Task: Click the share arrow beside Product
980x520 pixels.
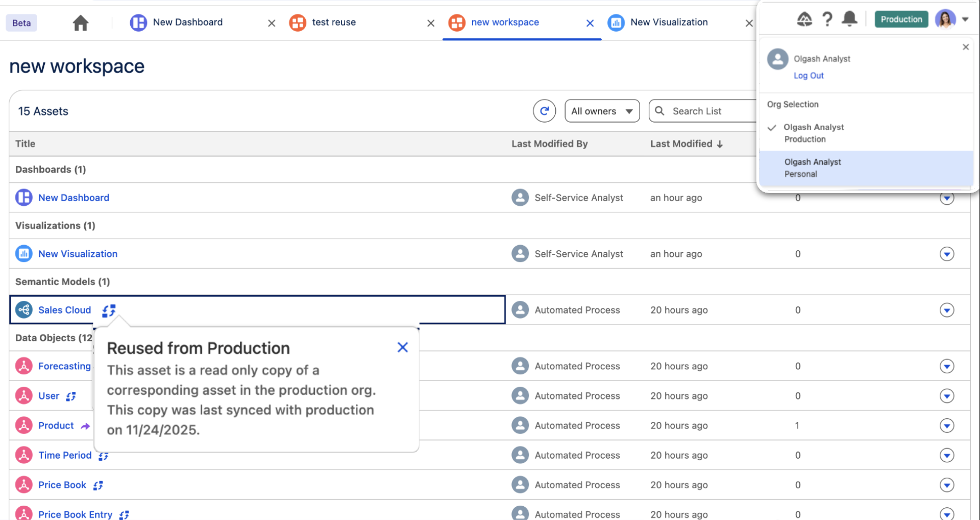Action: [x=85, y=426]
